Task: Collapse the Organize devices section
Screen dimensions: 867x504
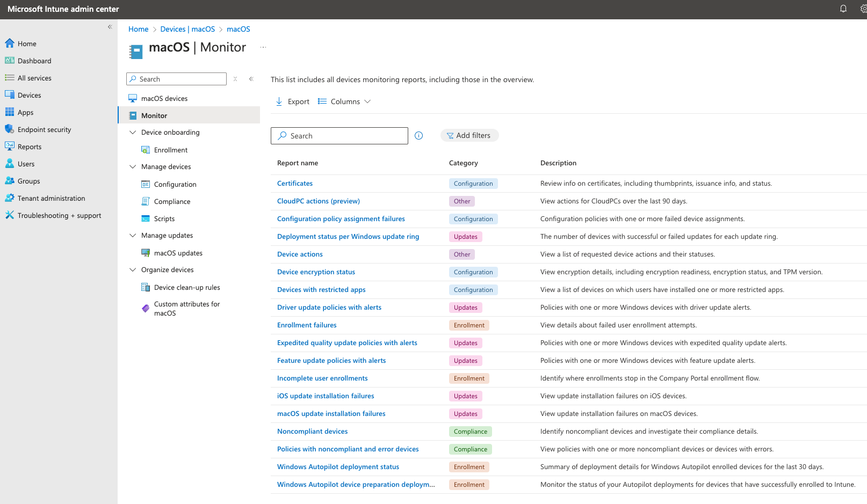Action: coord(133,270)
